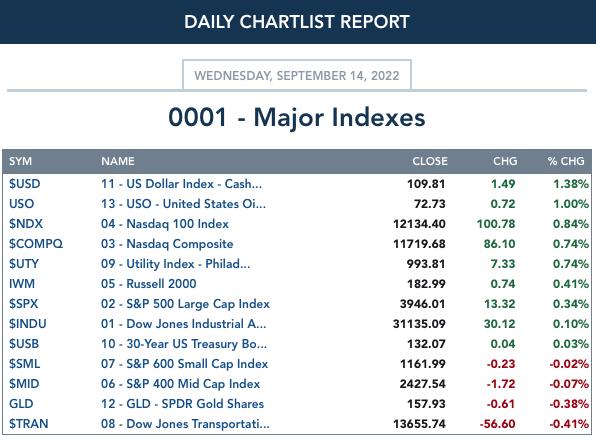Click the Russell 2000 name link
Viewport: 596px width, 441px height.
[149, 284]
